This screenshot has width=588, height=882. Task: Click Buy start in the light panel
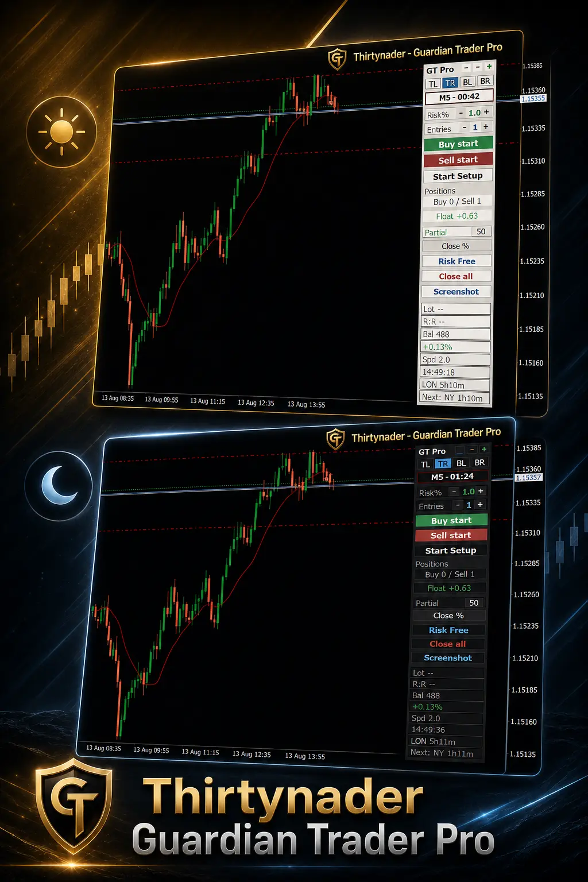click(x=458, y=144)
